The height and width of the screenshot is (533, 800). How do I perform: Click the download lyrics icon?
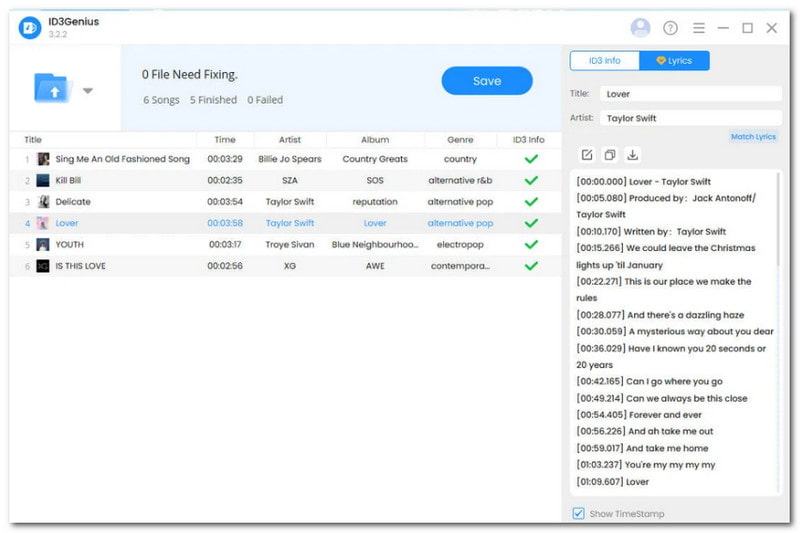(x=632, y=155)
